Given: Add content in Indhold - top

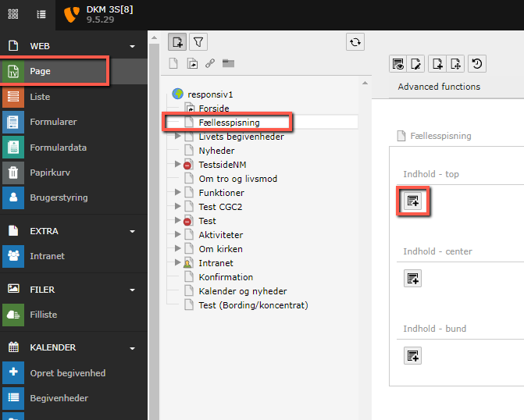Looking at the screenshot, I should [412, 201].
